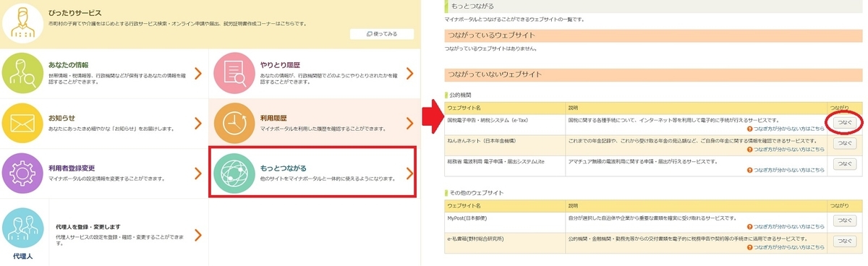
Task: Click the yellow お知らせ envelope icon
Action: click(22, 122)
